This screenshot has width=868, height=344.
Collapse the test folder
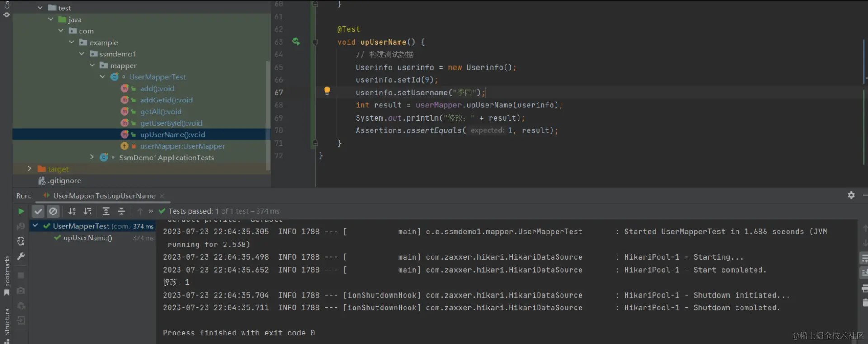[40, 8]
